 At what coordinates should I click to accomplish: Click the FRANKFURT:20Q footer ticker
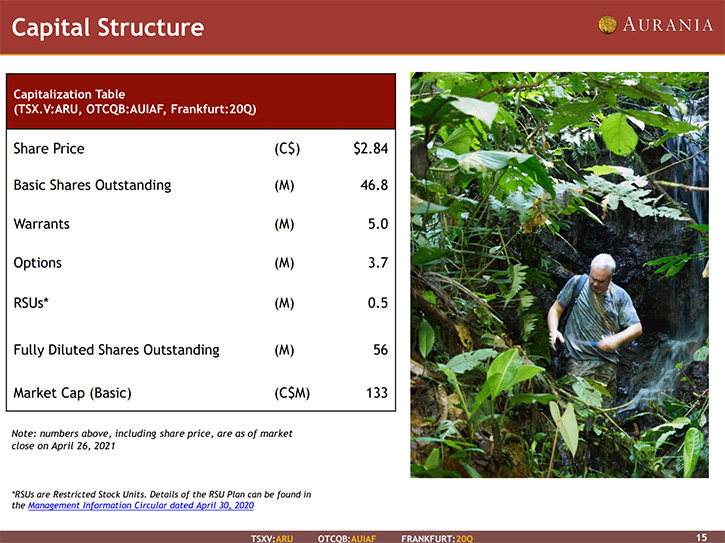437,538
